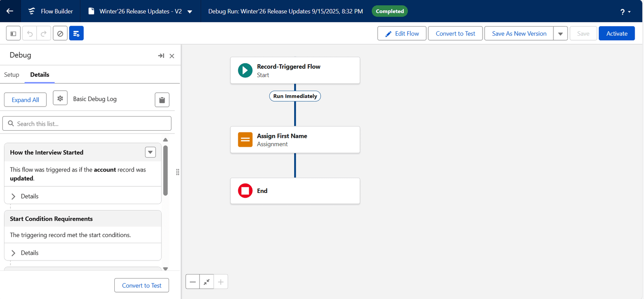
Task: Click the undo arrow icon
Action: [x=29, y=33]
